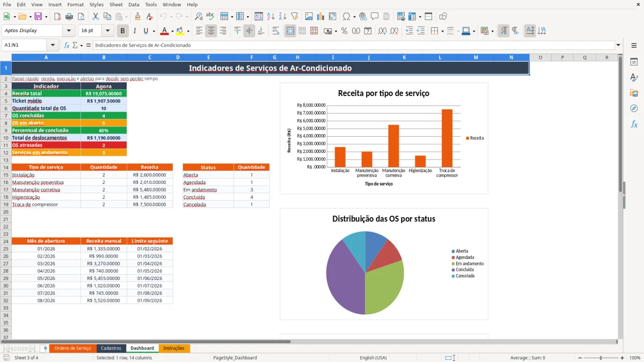Run the Spelling check icon
The image size is (644, 362).
pyautogui.click(x=210, y=17)
